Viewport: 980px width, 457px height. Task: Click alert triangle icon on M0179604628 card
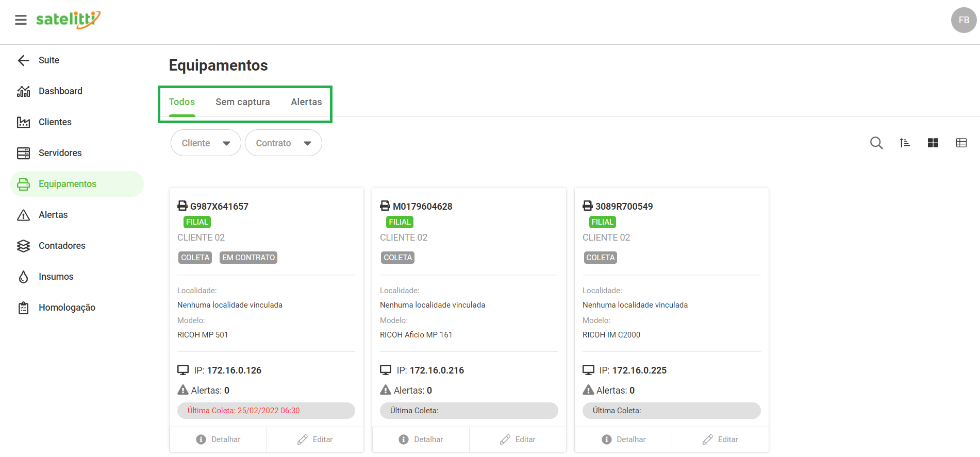386,390
